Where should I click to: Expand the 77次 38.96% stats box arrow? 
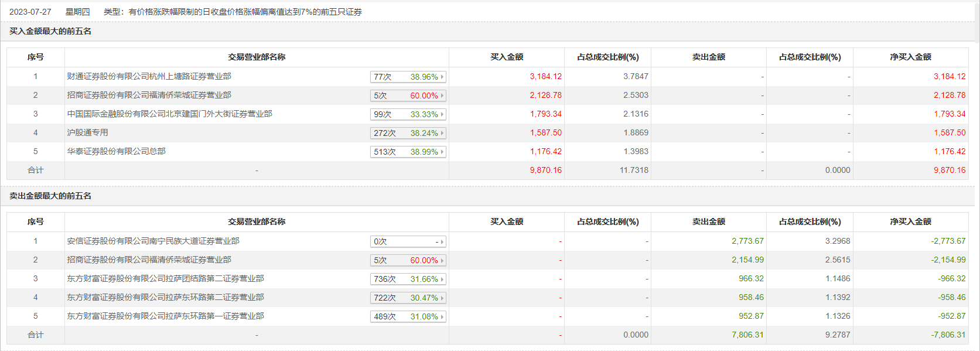pos(442,77)
